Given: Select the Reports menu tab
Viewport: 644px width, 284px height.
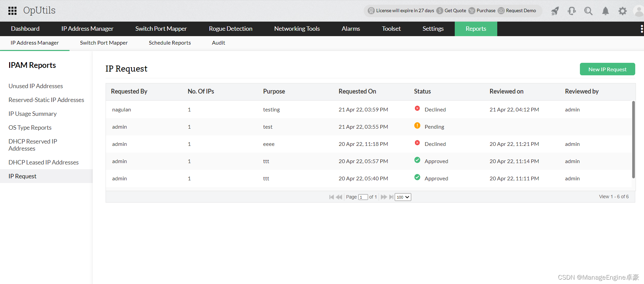Looking at the screenshot, I should (x=476, y=29).
